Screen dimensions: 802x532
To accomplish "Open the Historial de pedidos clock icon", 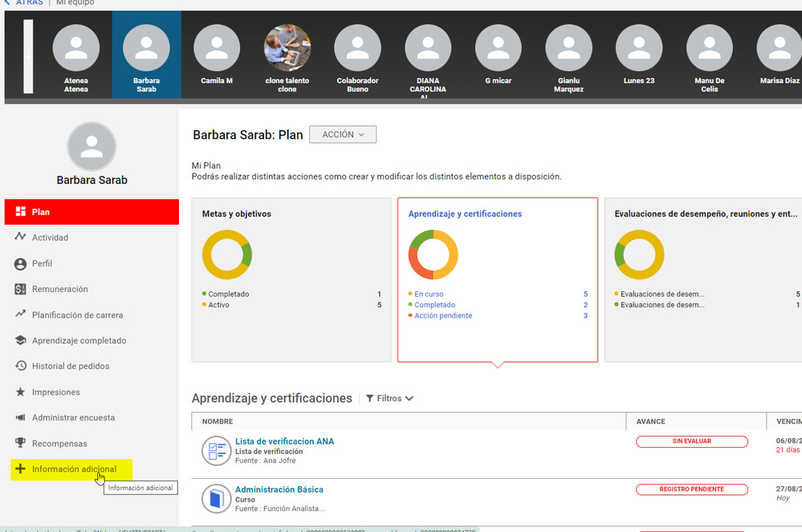I will point(21,366).
